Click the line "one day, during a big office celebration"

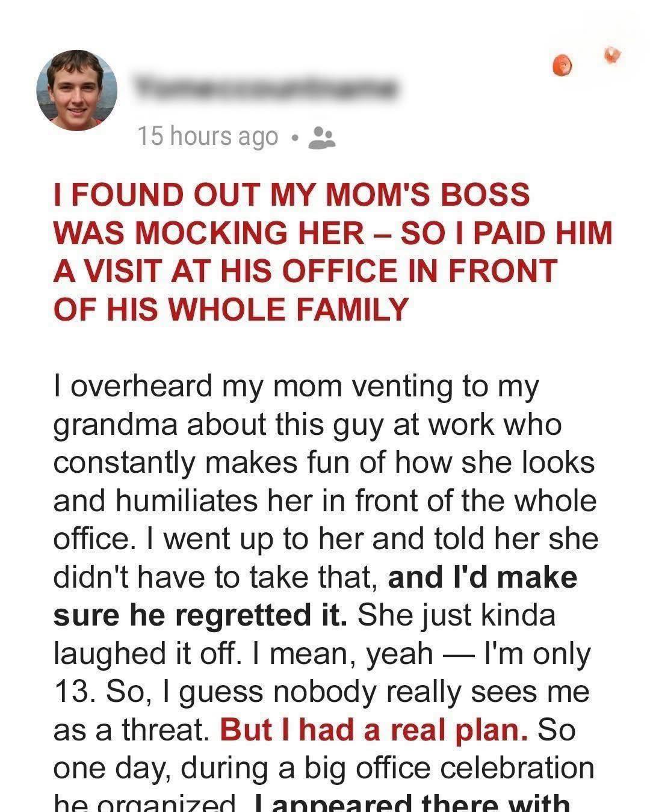click(324, 768)
